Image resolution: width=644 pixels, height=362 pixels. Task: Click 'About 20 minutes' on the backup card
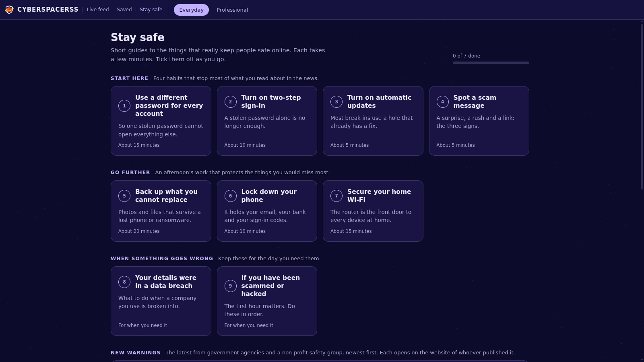139,231
